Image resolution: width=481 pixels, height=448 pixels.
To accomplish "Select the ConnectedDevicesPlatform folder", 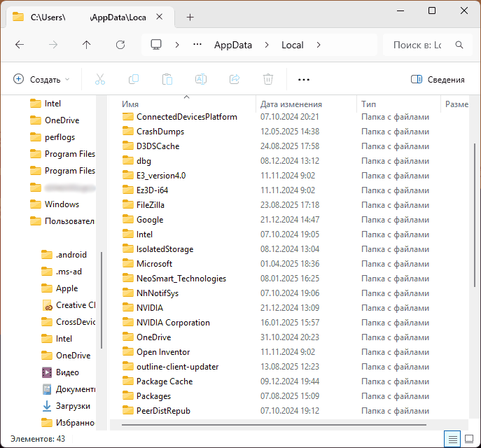I will tap(179, 117).
